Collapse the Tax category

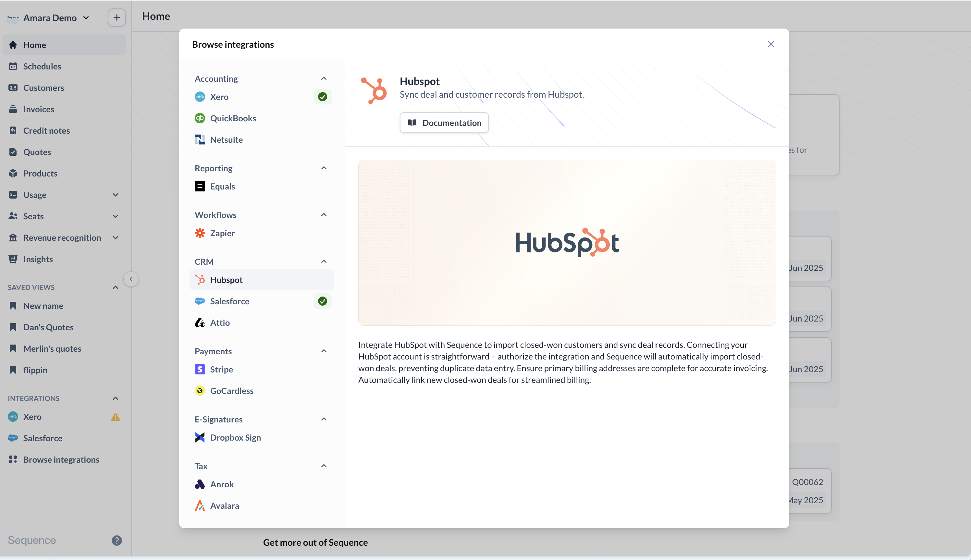pos(324,466)
